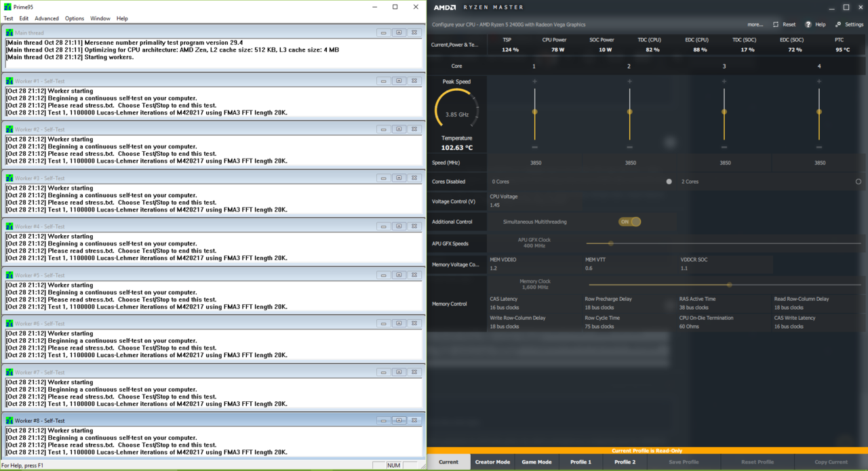Increase Core 1 speed with plus sign
868x471 pixels.
tap(535, 81)
